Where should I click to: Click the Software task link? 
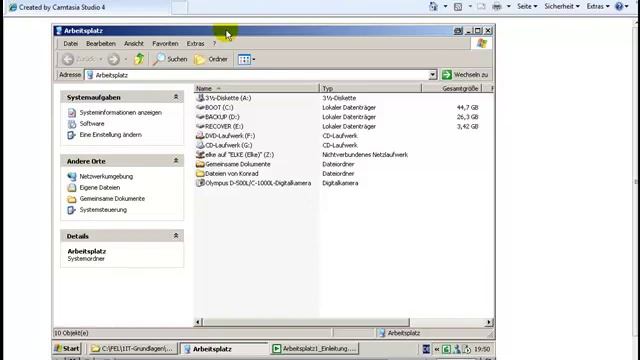(x=92, y=123)
